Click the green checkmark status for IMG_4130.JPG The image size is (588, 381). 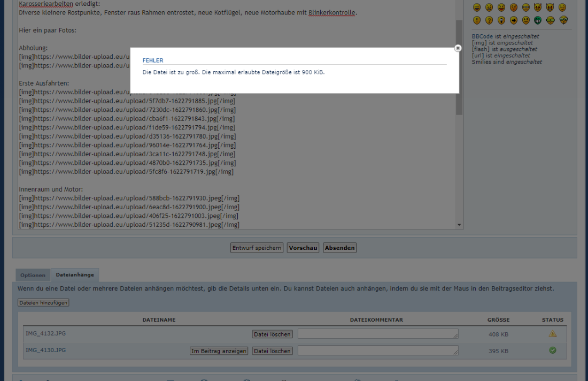553,350
